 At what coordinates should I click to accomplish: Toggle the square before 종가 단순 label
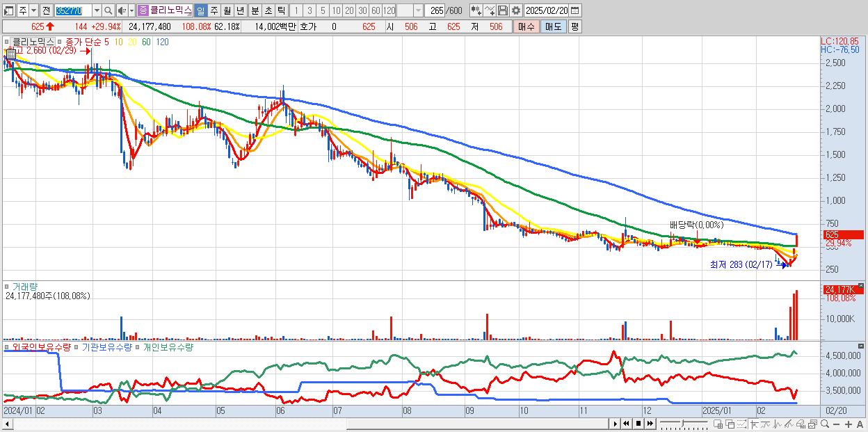pyautogui.click(x=59, y=42)
